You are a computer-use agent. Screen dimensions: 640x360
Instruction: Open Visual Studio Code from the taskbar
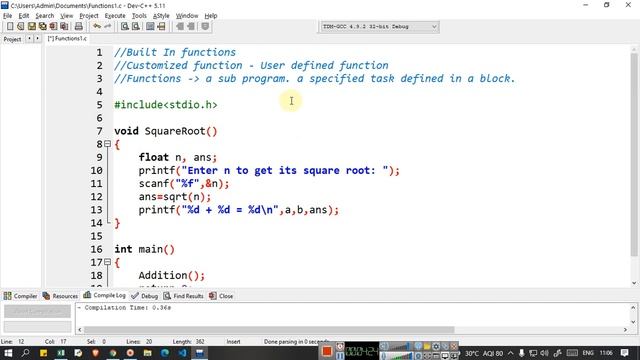pyautogui.click(x=182, y=353)
